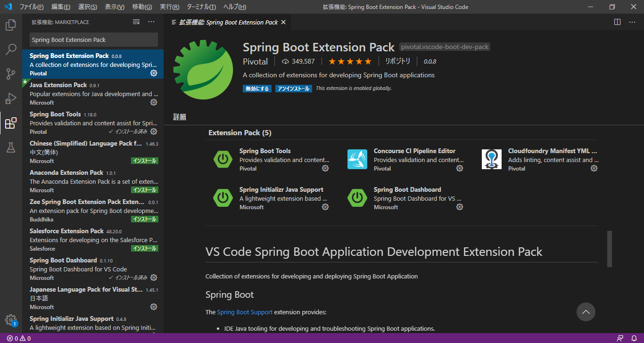Clear extensions search results icon
Screen dimensions: 644x343
136,22
